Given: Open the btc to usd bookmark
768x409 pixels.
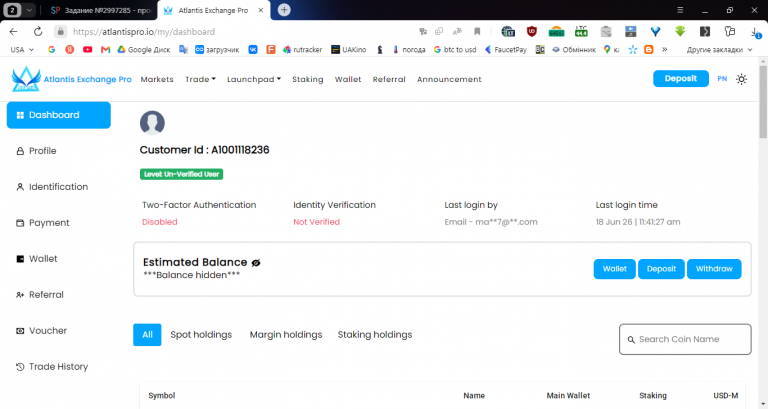Looking at the screenshot, I should (x=455, y=49).
